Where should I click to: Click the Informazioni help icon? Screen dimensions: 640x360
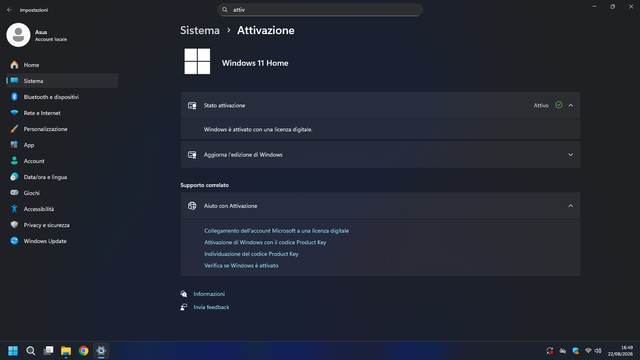pyautogui.click(x=184, y=294)
